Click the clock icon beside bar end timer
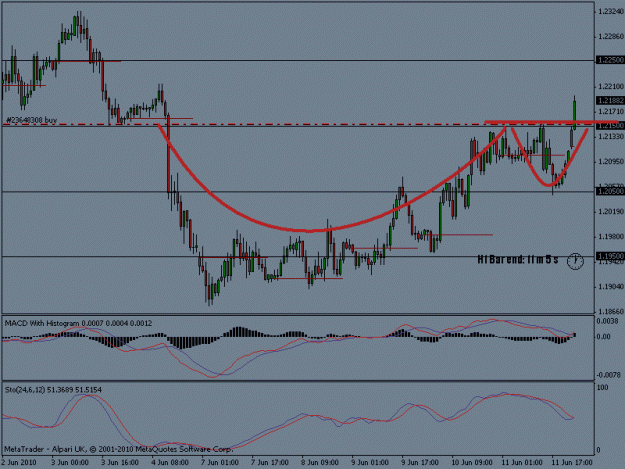 point(575,261)
